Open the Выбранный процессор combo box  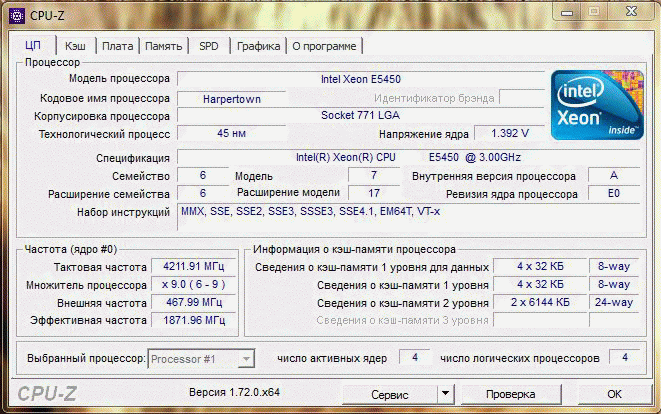(x=201, y=359)
